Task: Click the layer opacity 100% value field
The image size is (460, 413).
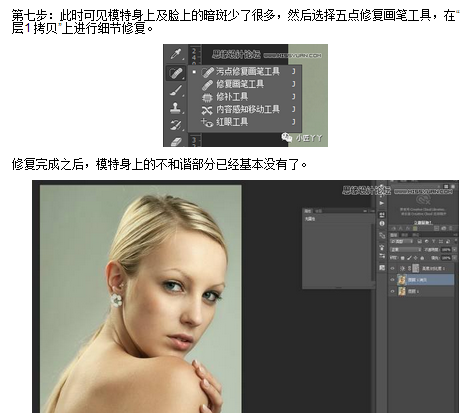Action: click(x=446, y=250)
